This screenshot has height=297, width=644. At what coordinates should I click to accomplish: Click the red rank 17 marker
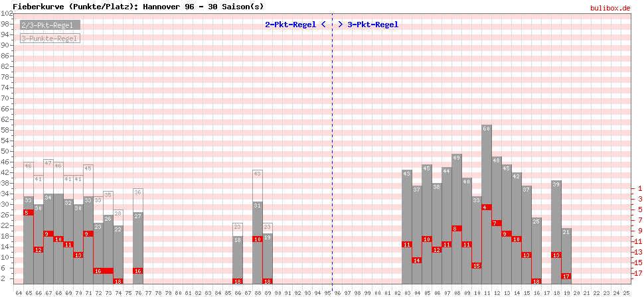[x=566, y=276]
